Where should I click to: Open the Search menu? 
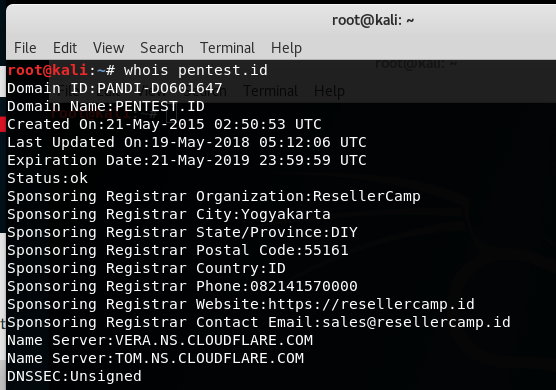(x=162, y=48)
